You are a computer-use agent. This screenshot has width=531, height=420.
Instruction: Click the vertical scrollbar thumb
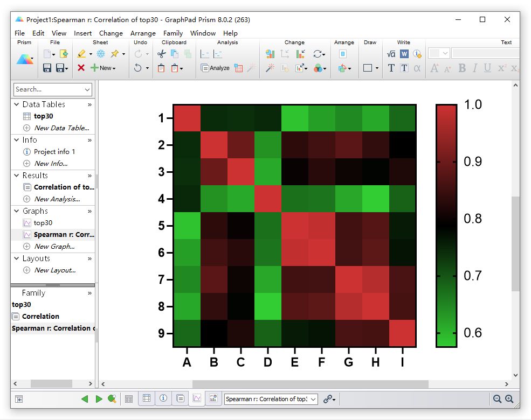(x=515, y=243)
